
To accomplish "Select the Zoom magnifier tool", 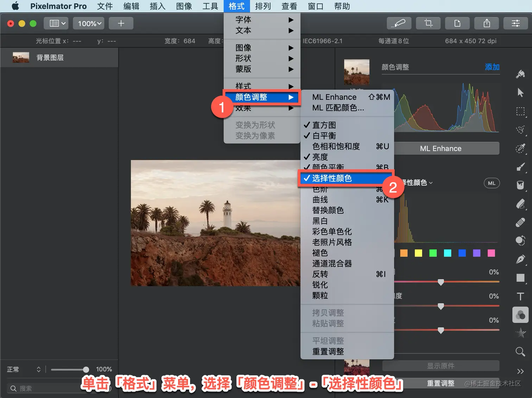I will [x=520, y=351].
